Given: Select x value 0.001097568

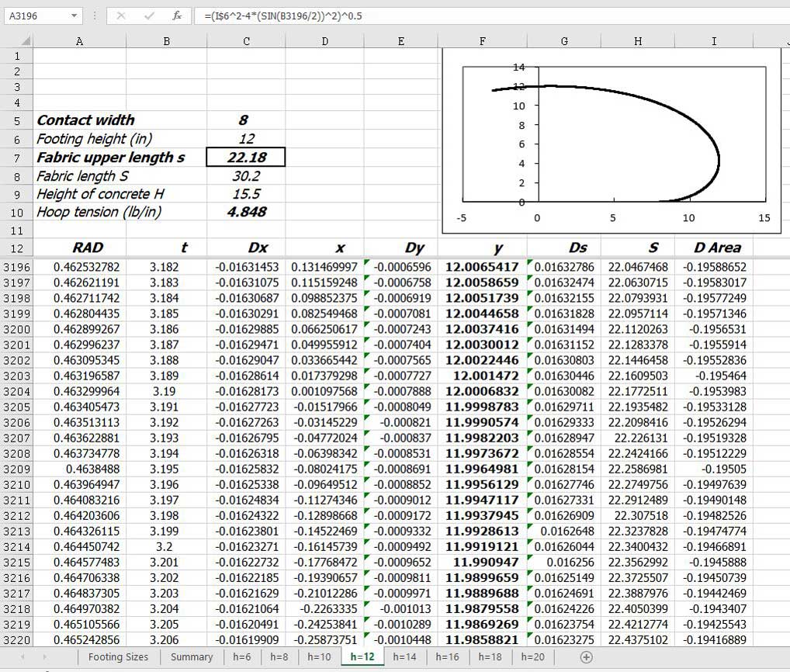Looking at the screenshot, I should pos(324,391).
